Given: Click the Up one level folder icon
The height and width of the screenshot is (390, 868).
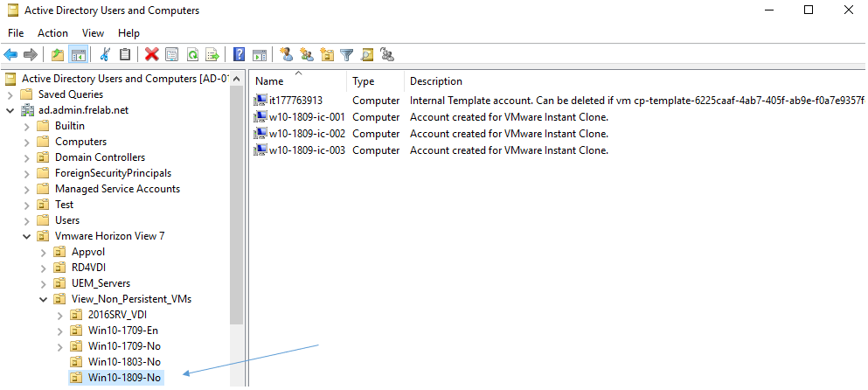Looking at the screenshot, I should click(x=58, y=54).
